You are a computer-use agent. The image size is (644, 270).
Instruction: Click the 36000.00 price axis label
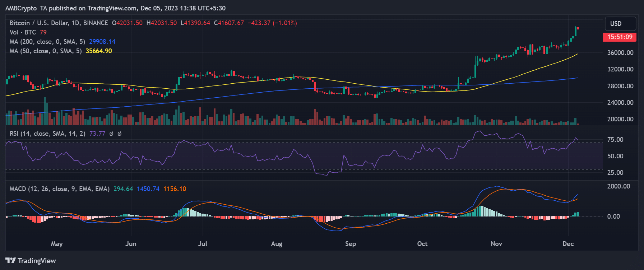[x=620, y=53]
